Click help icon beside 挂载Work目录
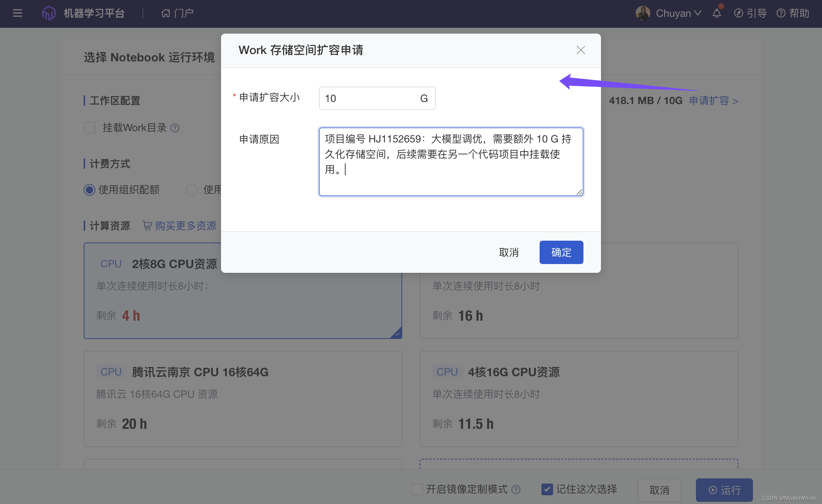This screenshot has height=504, width=822. (x=175, y=128)
